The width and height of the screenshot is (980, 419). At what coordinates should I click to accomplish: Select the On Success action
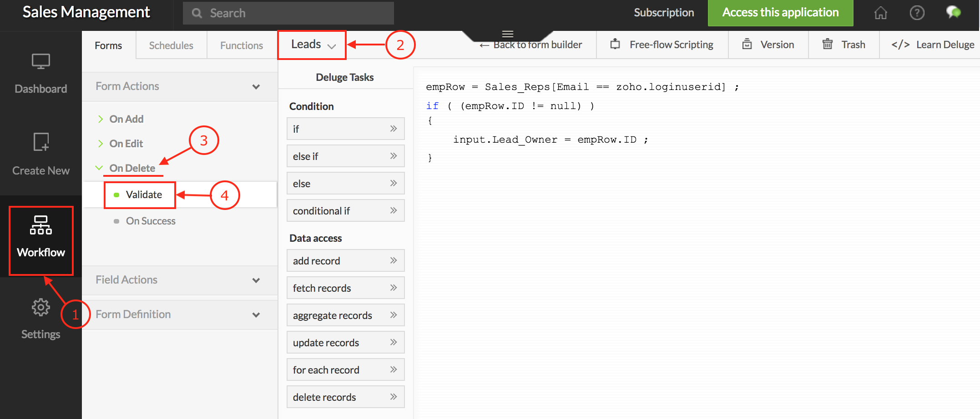click(151, 221)
